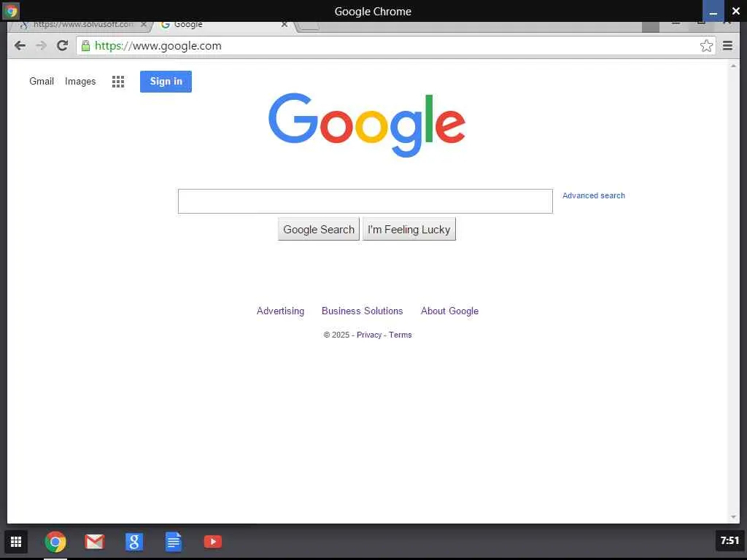747x560 pixels.
Task: Open YouTube from the shelf
Action: pyautogui.click(x=213, y=542)
